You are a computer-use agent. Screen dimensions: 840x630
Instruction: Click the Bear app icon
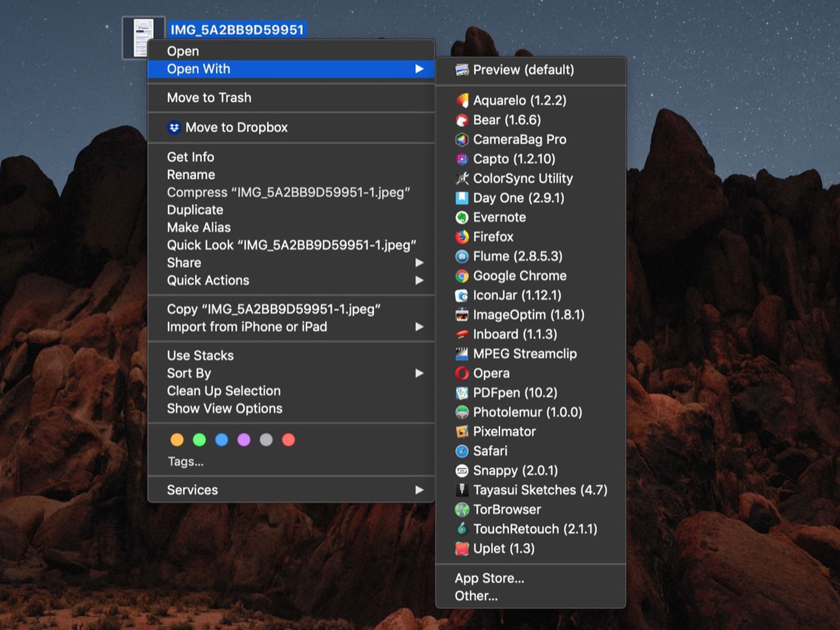point(462,120)
